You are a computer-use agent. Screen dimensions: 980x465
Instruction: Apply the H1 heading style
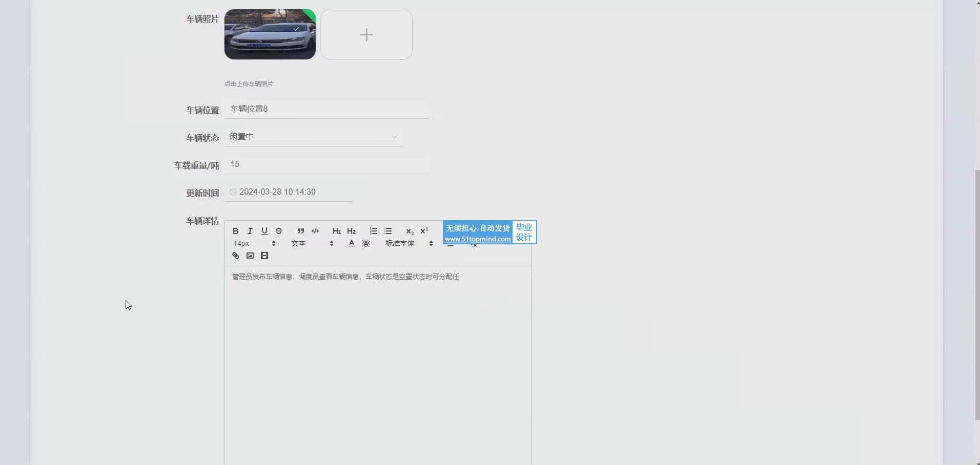pyautogui.click(x=337, y=231)
